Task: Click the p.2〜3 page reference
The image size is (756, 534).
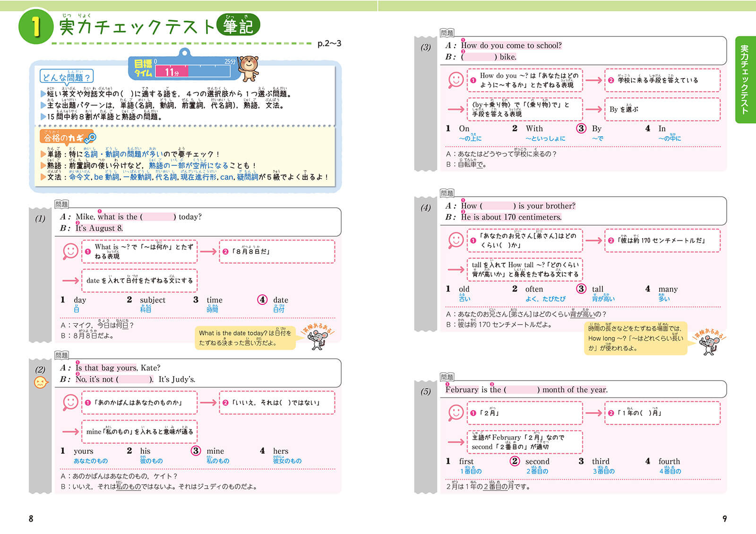Action: pyautogui.click(x=329, y=43)
